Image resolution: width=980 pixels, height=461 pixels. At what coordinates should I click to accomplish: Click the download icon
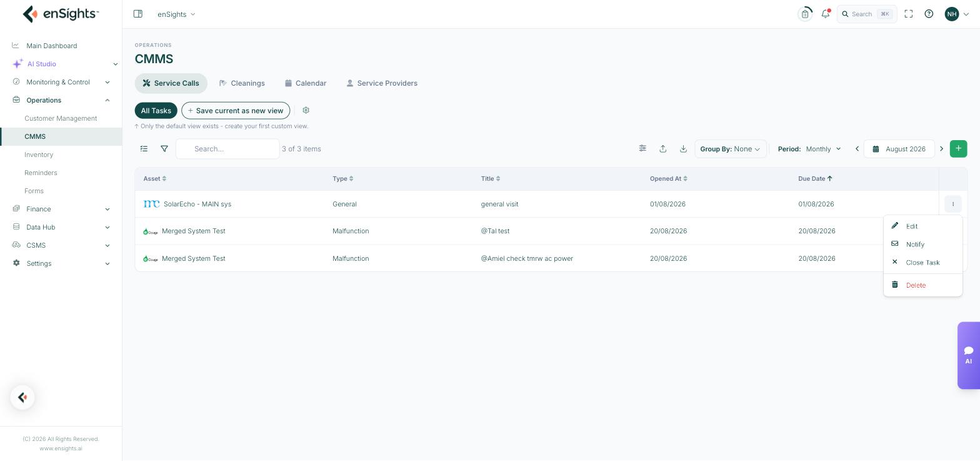point(683,149)
